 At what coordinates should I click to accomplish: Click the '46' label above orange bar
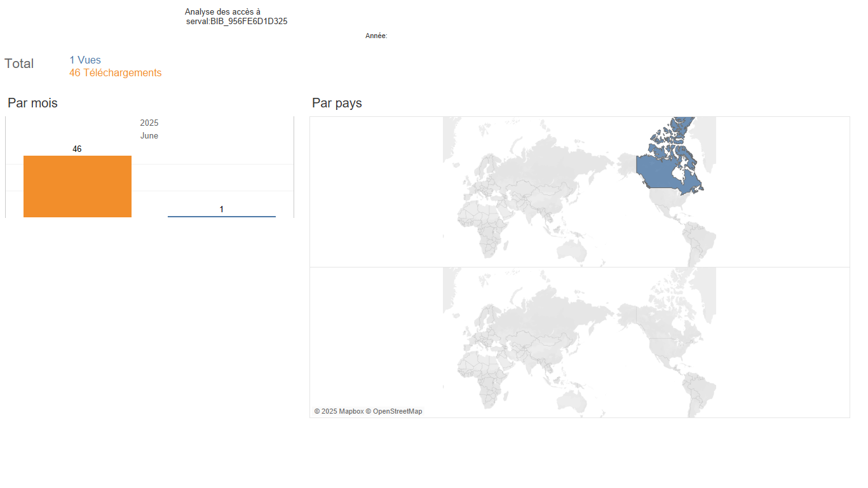pos(77,149)
